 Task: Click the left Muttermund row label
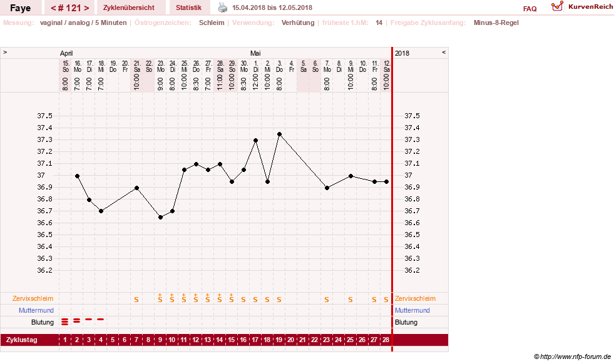coord(36,310)
